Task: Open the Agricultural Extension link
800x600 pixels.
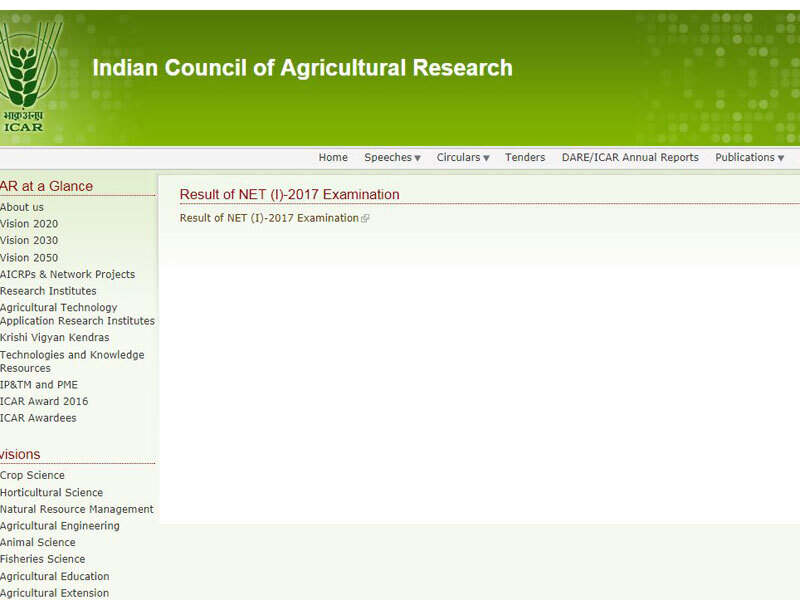Action: click(55, 593)
